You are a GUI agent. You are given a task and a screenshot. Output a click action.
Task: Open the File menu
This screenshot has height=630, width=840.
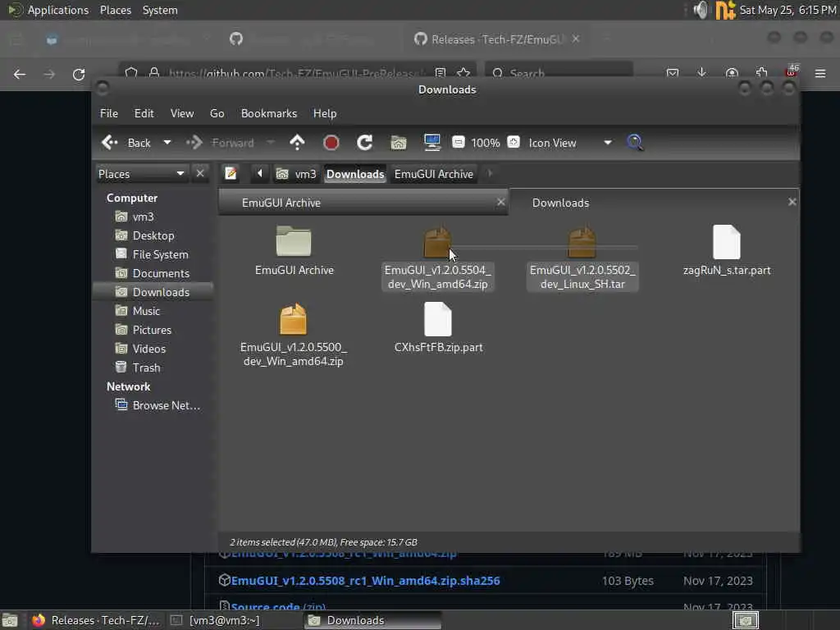click(109, 113)
